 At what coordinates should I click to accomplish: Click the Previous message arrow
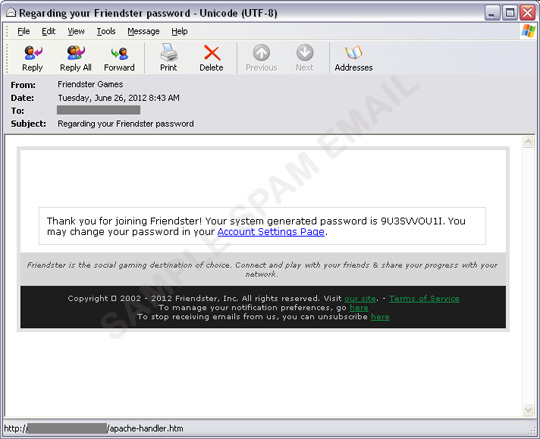[x=261, y=58]
